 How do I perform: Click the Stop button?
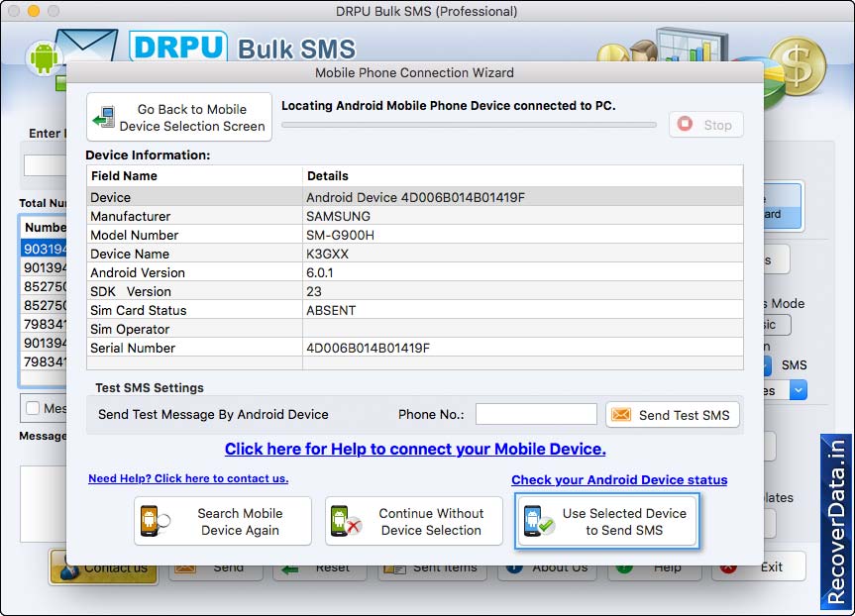coord(706,125)
